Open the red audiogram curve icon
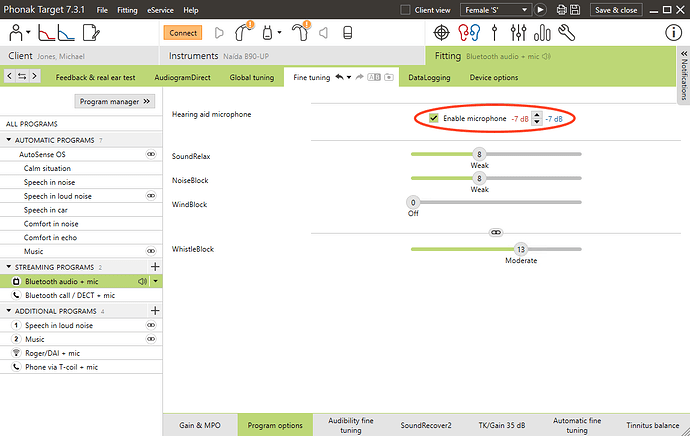 (x=46, y=33)
